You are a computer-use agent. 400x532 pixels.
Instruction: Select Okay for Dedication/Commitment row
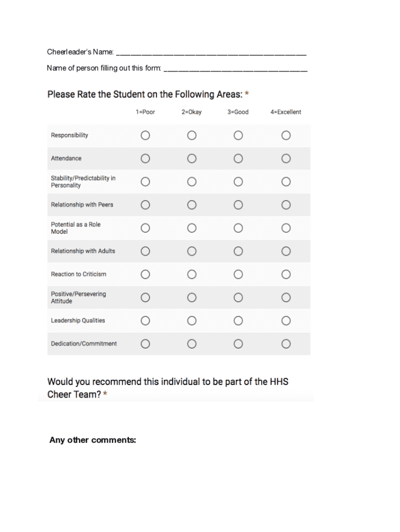click(192, 343)
